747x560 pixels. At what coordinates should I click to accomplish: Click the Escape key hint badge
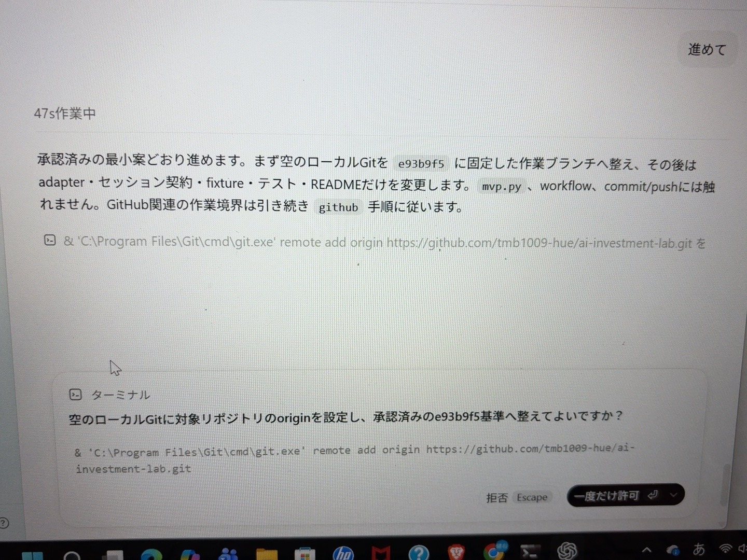[532, 497]
